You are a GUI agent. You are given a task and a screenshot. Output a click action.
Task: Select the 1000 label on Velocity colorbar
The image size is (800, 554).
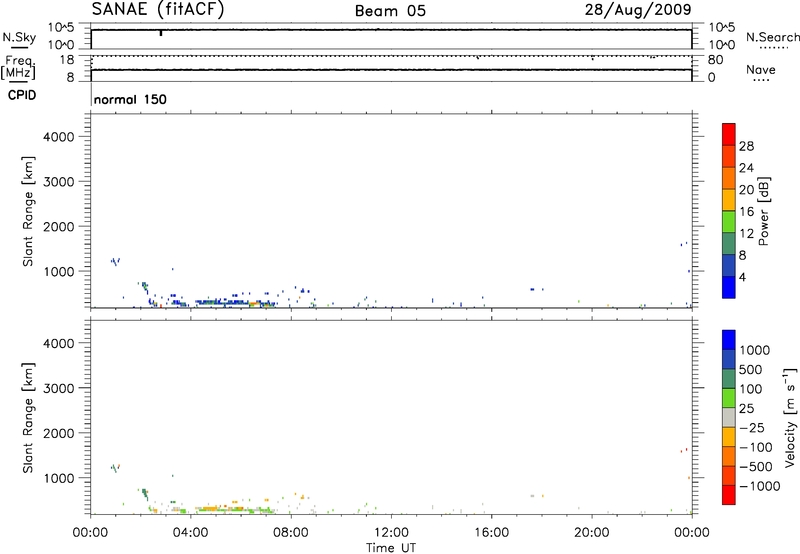(x=754, y=350)
